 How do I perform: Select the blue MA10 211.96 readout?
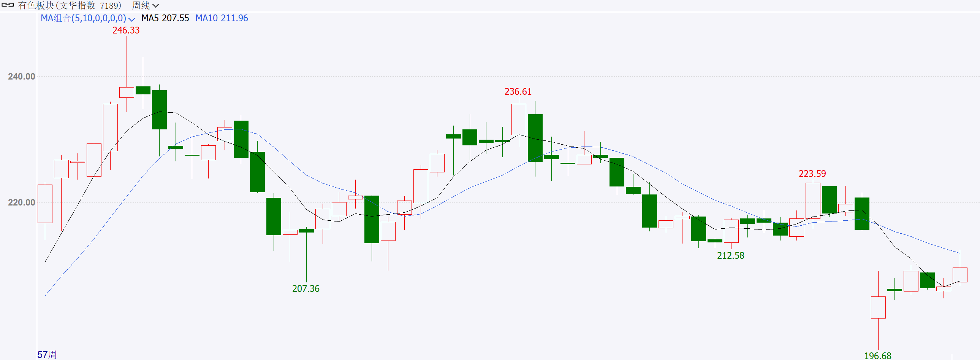[x=222, y=18]
